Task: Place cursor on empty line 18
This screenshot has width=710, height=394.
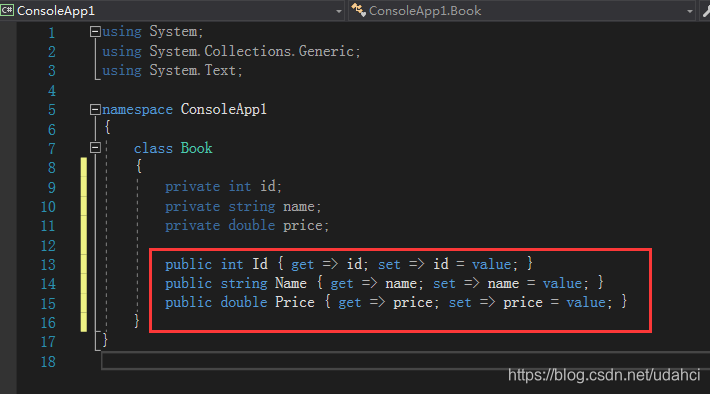Action: (405, 361)
